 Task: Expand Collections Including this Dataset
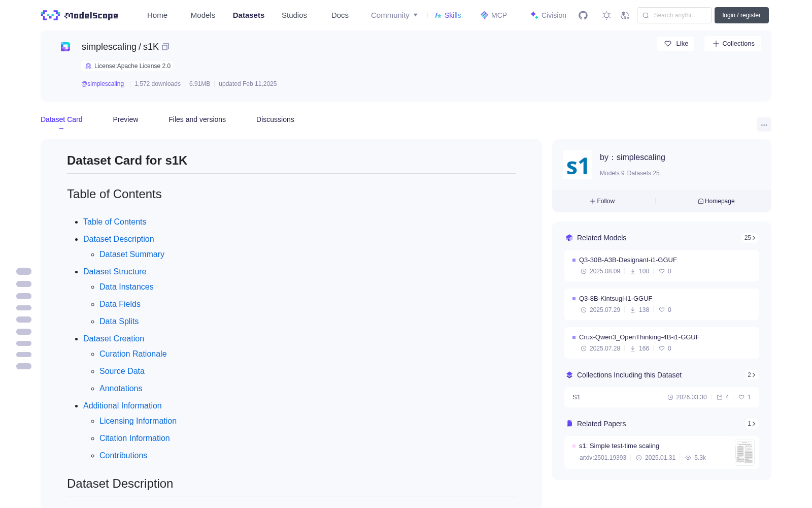pos(752,375)
